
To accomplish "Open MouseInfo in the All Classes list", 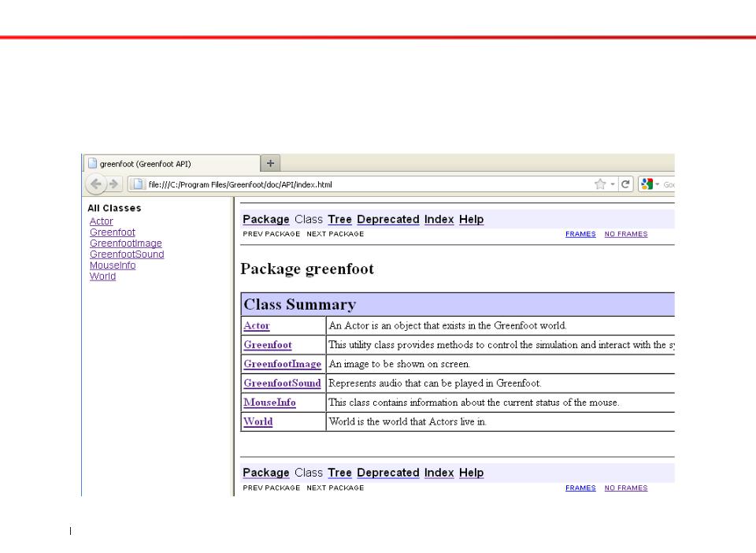I will pyautogui.click(x=113, y=265).
